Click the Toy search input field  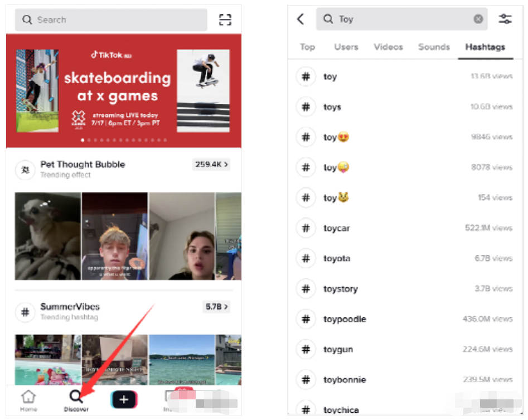(x=402, y=19)
